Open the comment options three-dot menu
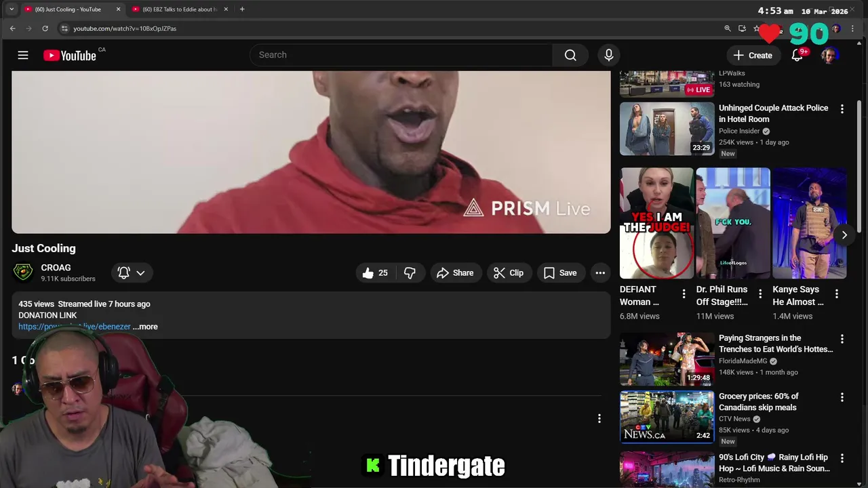This screenshot has width=868, height=488. pyautogui.click(x=599, y=419)
